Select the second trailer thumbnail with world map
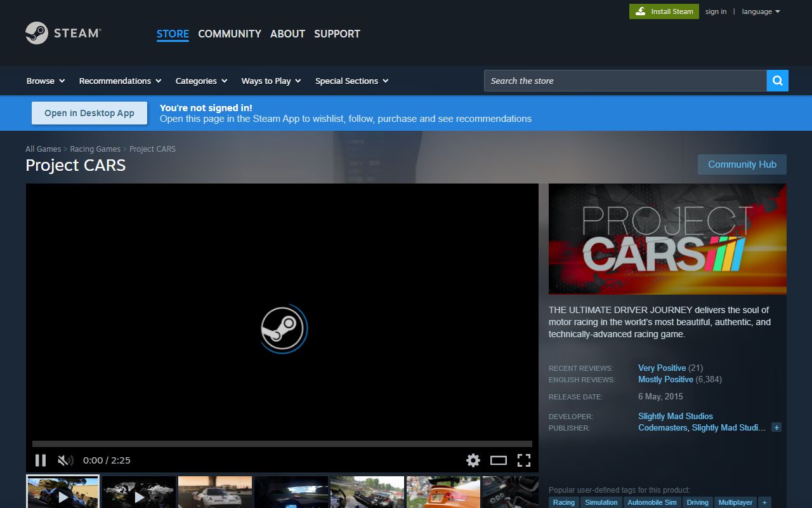Viewport: 812px width, 508px height. [x=139, y=492]
